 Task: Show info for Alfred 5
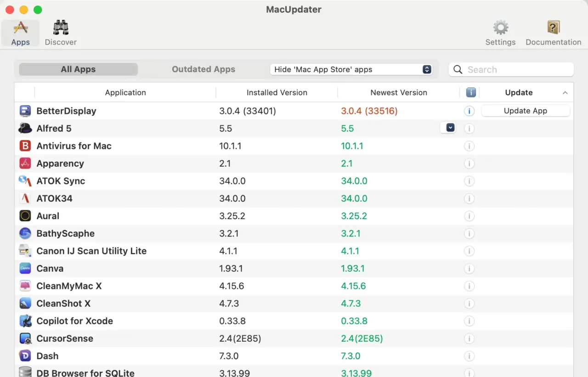pyautogui.click(x=469, y=129)
